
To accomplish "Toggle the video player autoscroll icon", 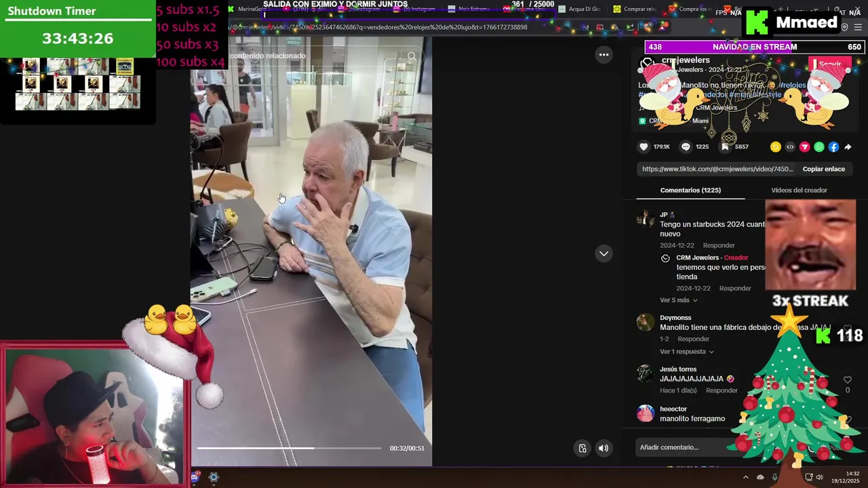I will point(583,448).
